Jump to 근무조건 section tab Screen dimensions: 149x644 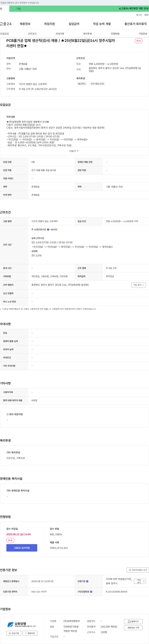pos(32,34)
